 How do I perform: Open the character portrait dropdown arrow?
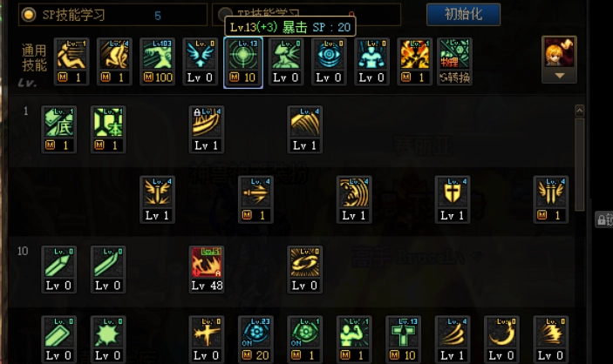[560, 76]
